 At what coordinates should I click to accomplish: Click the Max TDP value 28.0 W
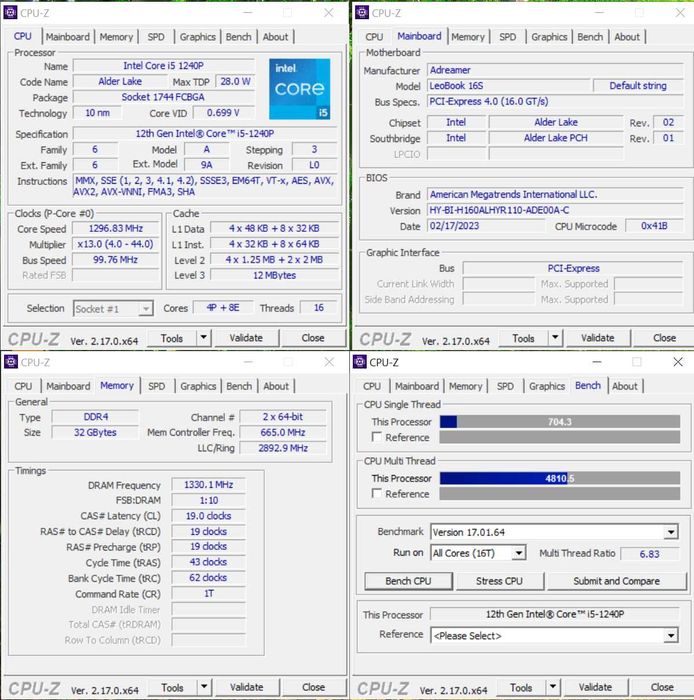coord(235,82)
